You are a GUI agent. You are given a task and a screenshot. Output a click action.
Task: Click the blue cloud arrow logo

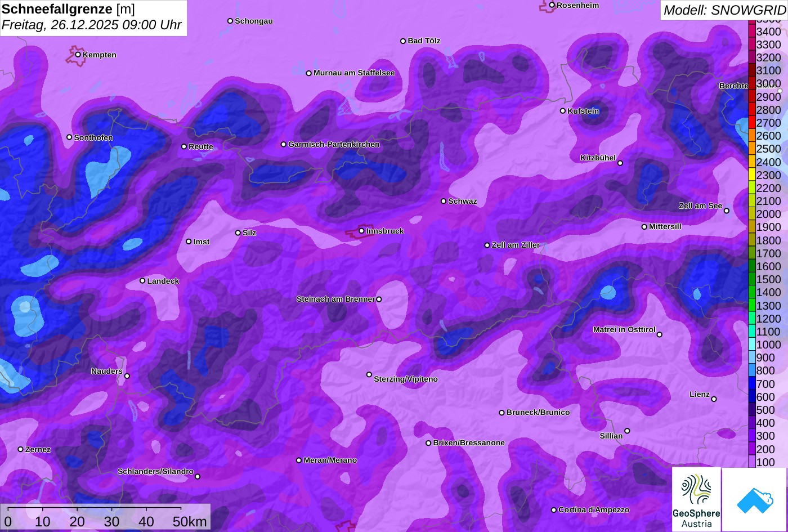[754, 499]
